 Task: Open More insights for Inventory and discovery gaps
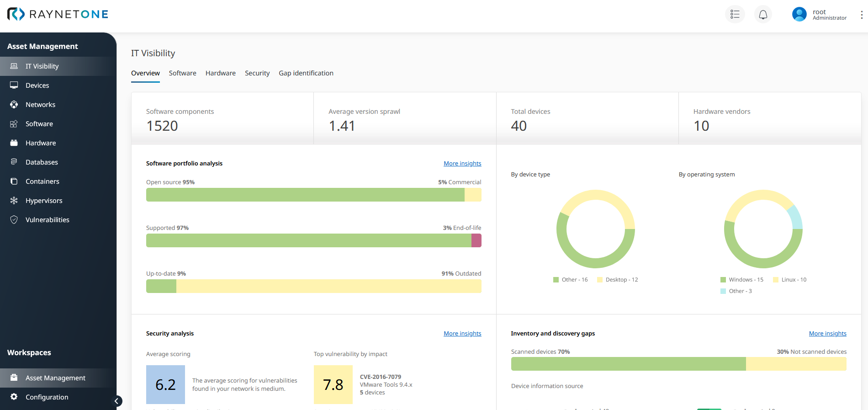[x=827, y=334]
